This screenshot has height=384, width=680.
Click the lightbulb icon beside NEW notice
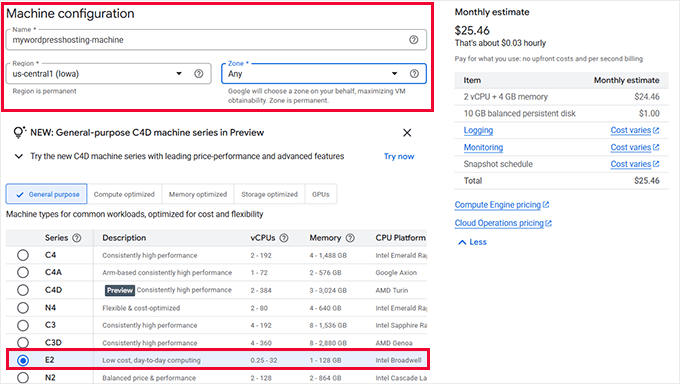19,132
